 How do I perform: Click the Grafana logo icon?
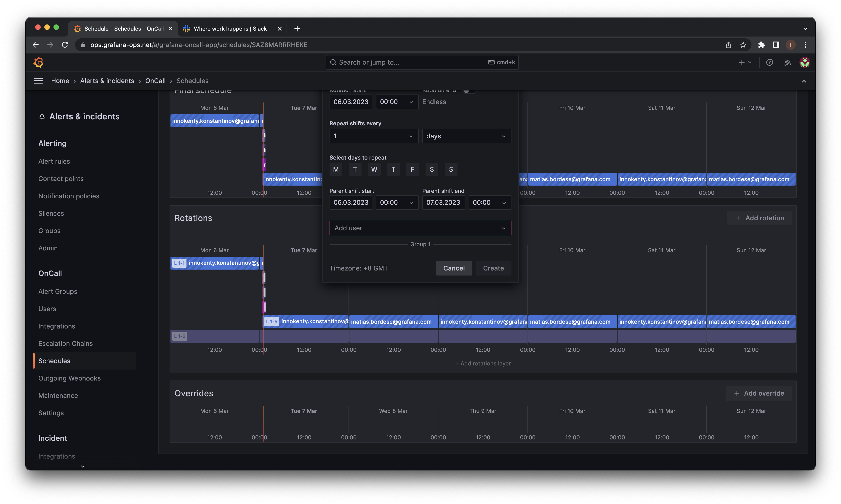click(38, 62)
